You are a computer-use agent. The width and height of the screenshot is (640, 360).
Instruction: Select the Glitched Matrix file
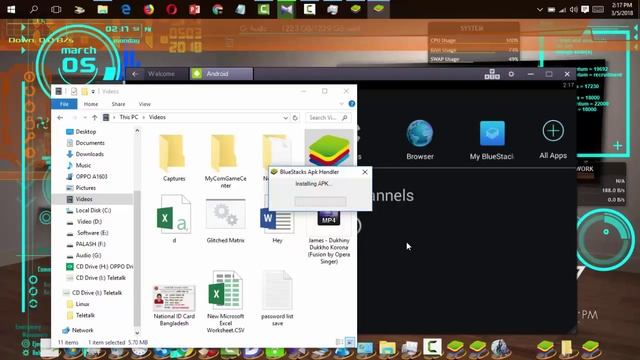point(226,220)
